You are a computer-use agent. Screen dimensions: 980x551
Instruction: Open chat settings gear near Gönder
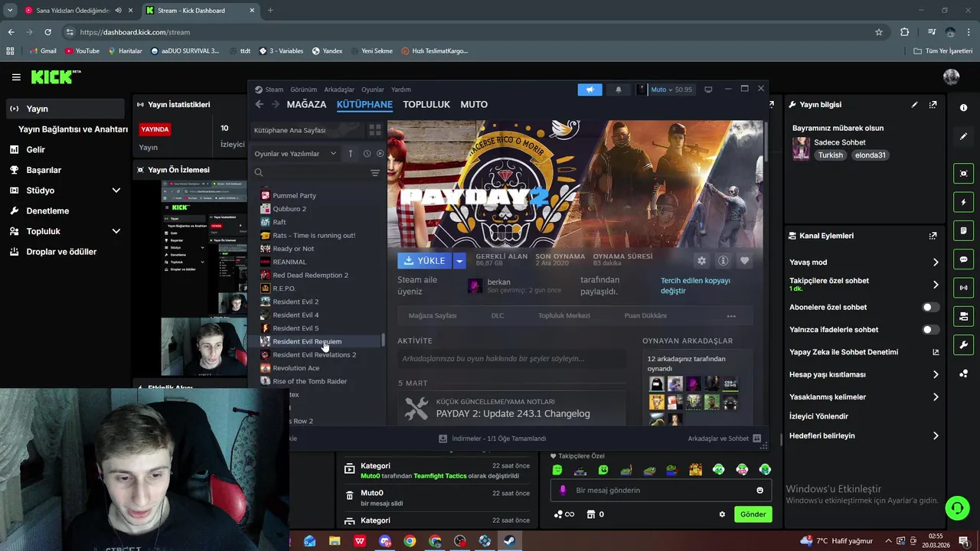click(x=722, y=514)
